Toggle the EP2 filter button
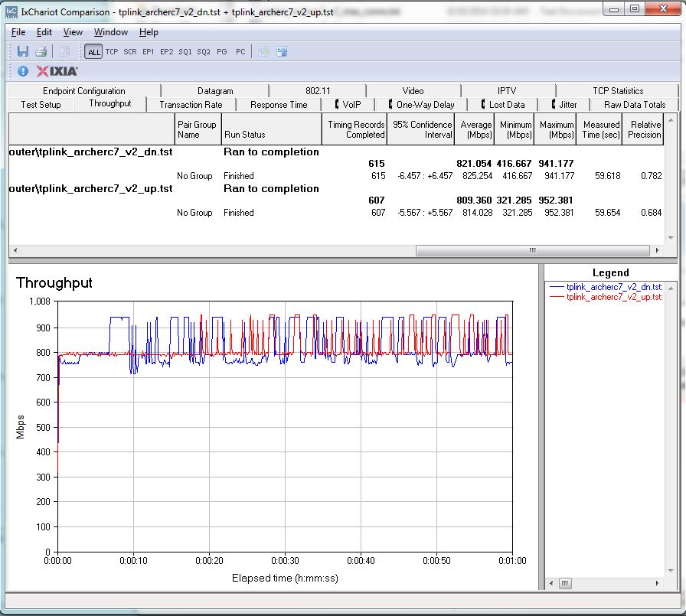Screen dimensions: 686x616 (x=167, y=51)
